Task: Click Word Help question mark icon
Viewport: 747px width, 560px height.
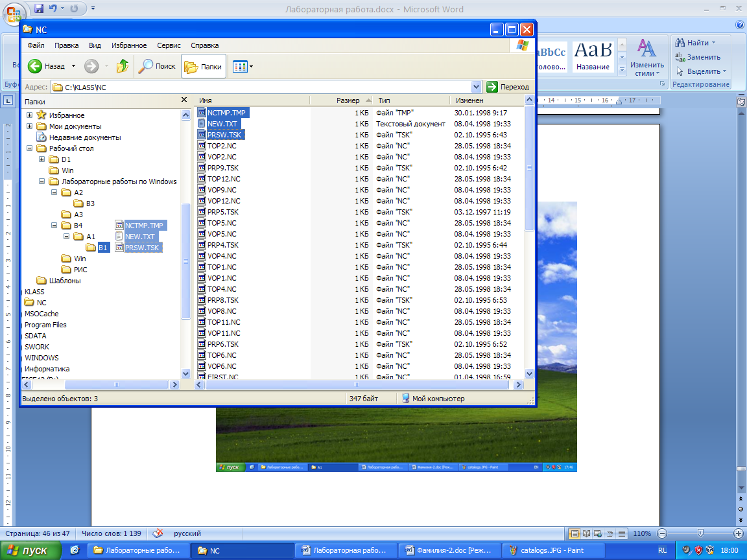Action: pos(739,25)
